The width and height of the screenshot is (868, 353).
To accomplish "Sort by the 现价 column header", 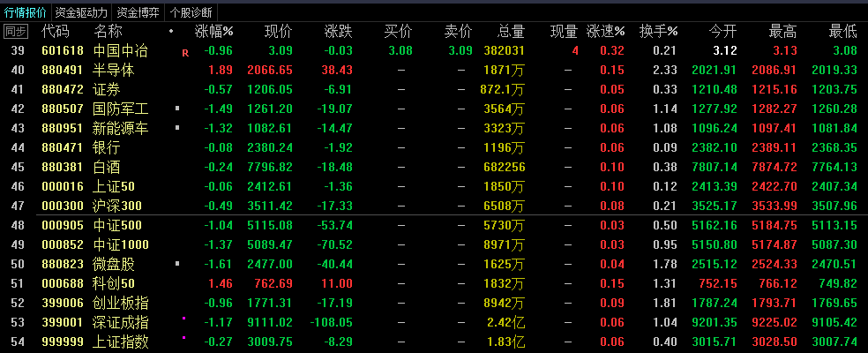I will 279,32.
